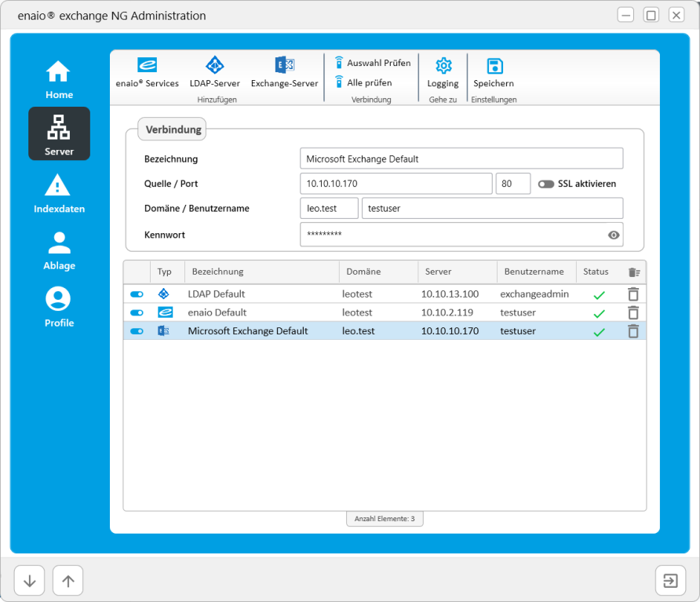Screen dimensions: 700x602
Task: Click the Bezeichnung input field
Action: [x=461, y=159]
